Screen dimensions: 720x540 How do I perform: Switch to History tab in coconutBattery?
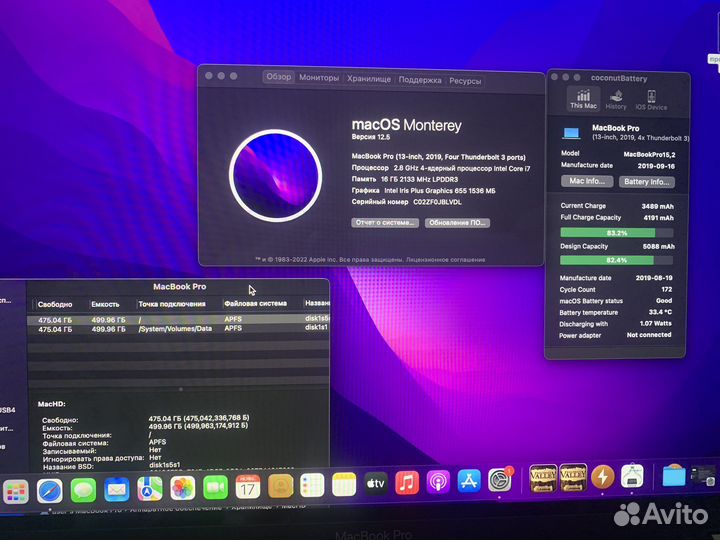click(616, 100)
